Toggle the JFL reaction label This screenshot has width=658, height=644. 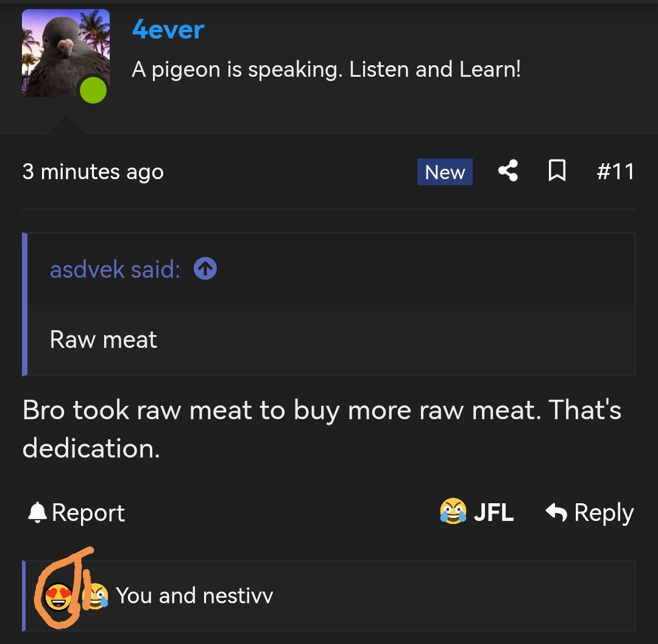[493, 512]
